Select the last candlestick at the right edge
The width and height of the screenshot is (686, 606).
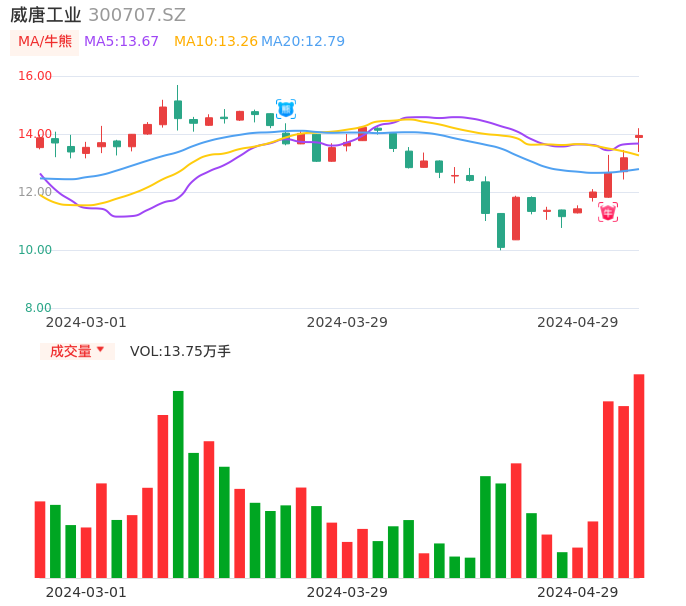click(639, 136)
